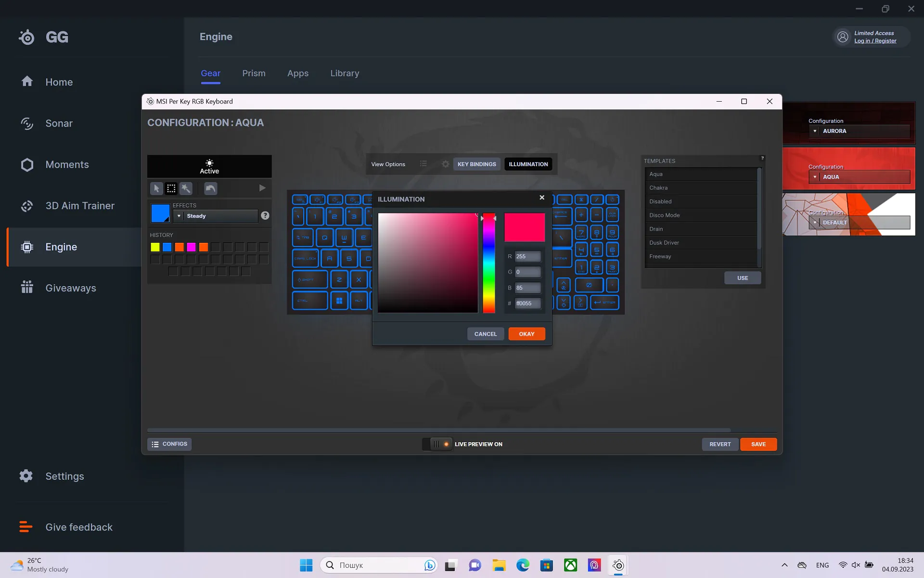Click the Log in / Register link

pos(875,41)
